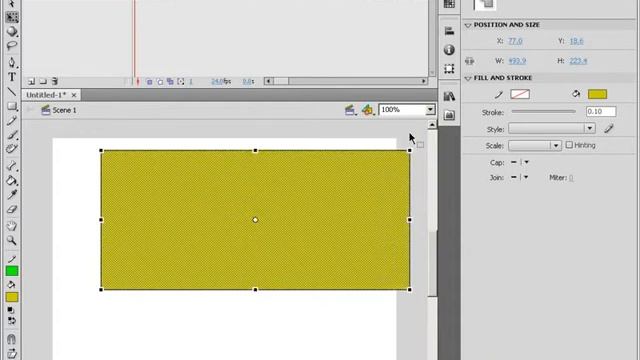Open the Edit Symbols dropdown
This screenshot has width=640, height=360.
coord(368,110)
